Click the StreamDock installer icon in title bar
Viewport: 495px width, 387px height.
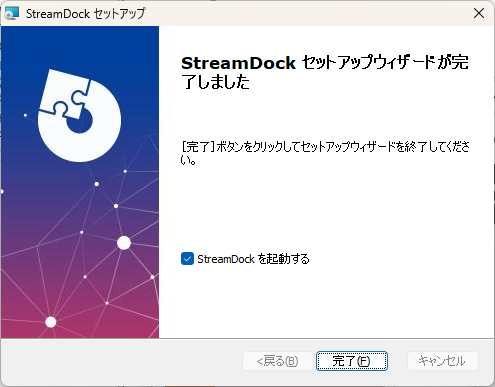click(x=12, y=13)
